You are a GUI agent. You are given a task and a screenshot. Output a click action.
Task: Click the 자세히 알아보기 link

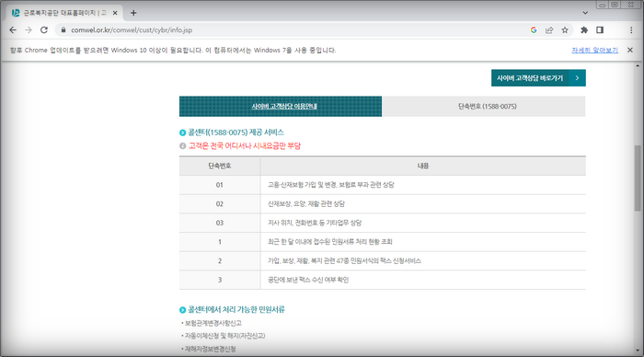594,50
